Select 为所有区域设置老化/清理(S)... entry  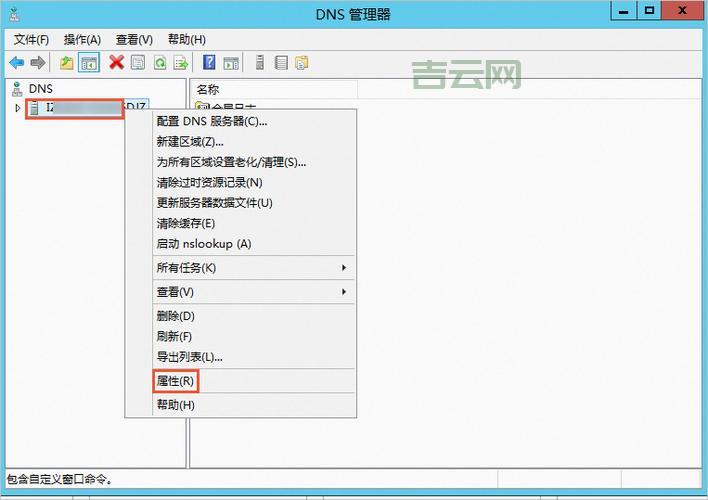(x=254, y=162)
